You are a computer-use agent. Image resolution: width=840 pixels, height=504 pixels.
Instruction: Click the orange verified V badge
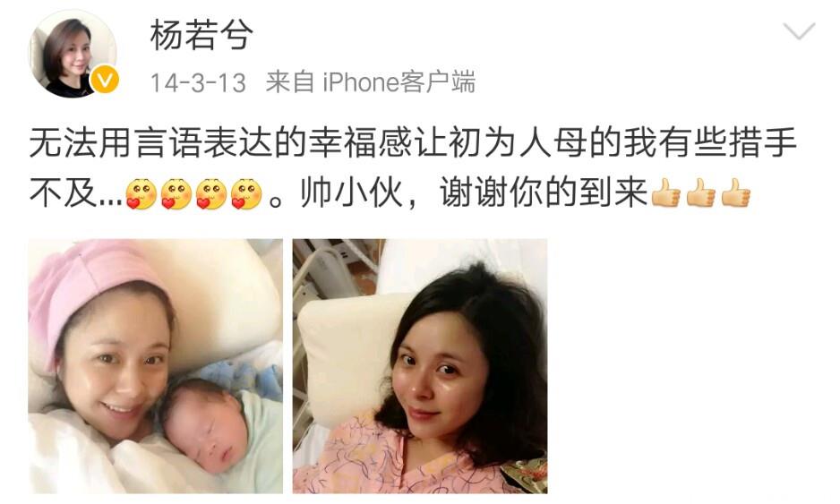(x=105, y=81)
